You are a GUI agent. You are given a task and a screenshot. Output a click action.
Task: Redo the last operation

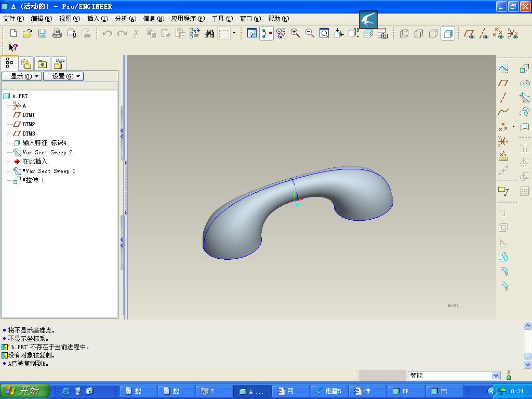point(122,33)
